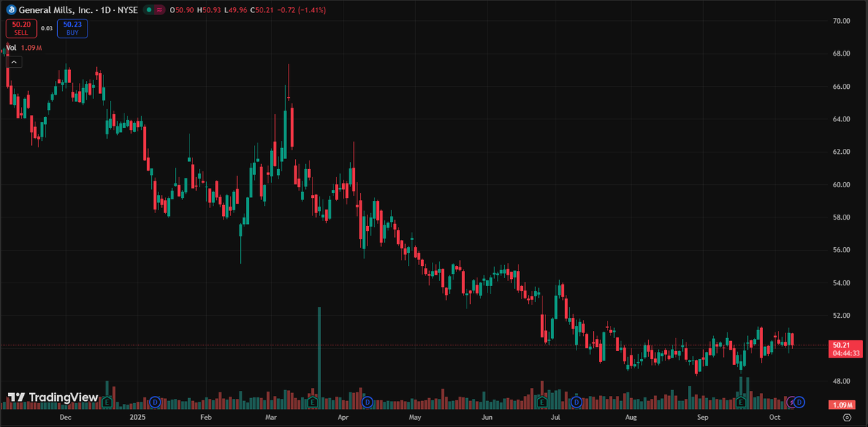Click the 54.00 price axis label
This screenshot has height=427, width=868.
tap(841, 283)
